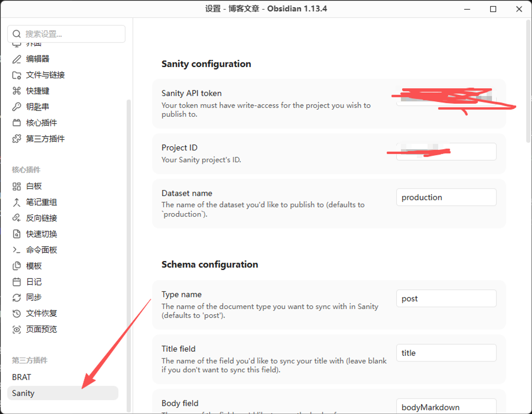
Task: Edit the Body field input containing bodyMarkdown
Action: click(x=446, y=406)
